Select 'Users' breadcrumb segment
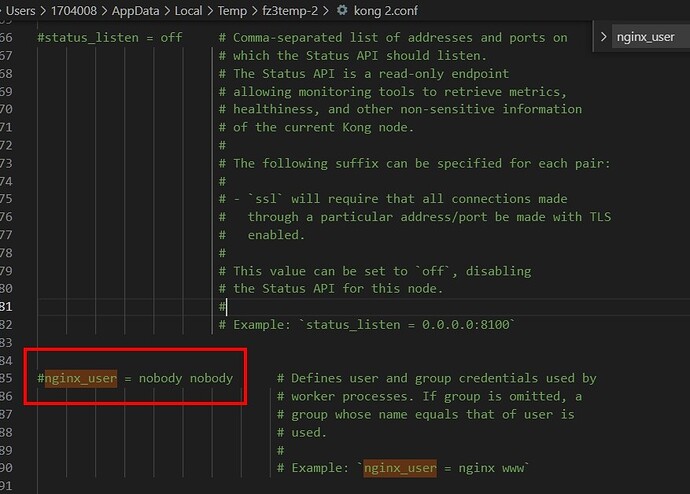The width and height of the screenshot is (690, 494). 20,11
